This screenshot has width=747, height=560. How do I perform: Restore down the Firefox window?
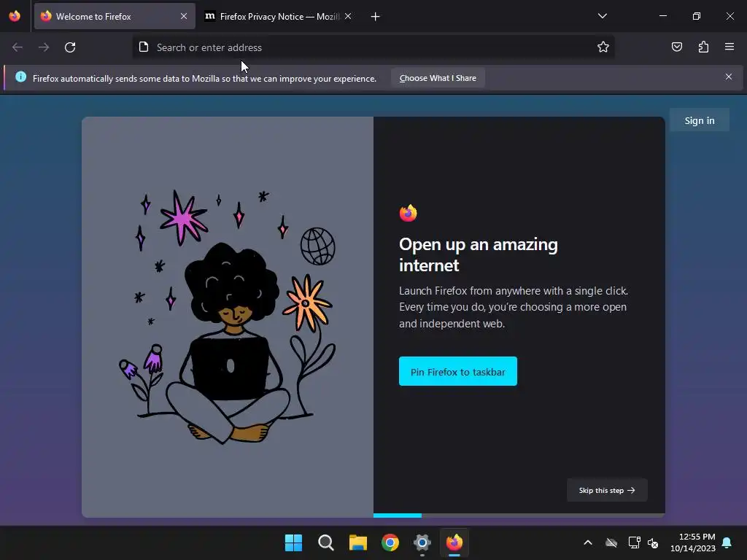[x=697, y=16]
